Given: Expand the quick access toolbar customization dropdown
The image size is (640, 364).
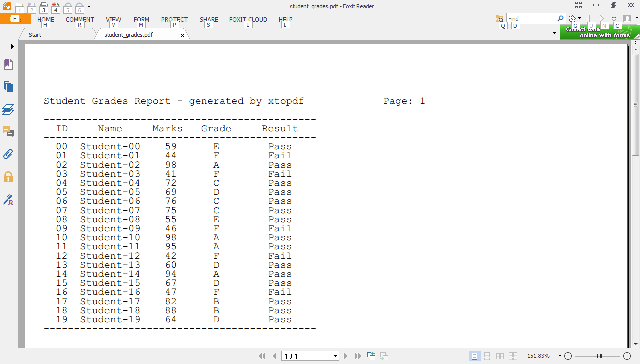Looking at the screenshot, I should tap(89, 6).
